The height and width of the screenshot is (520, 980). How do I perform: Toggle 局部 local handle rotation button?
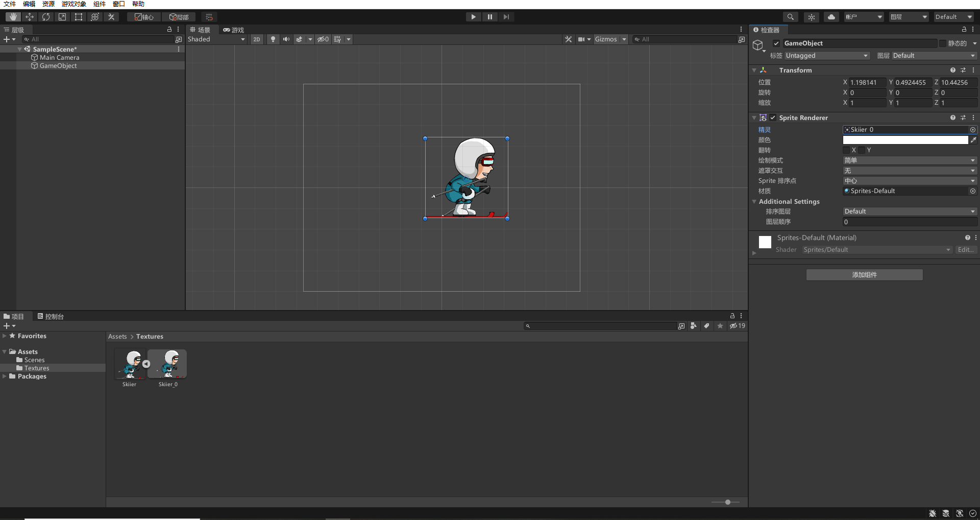pos(179,17)
